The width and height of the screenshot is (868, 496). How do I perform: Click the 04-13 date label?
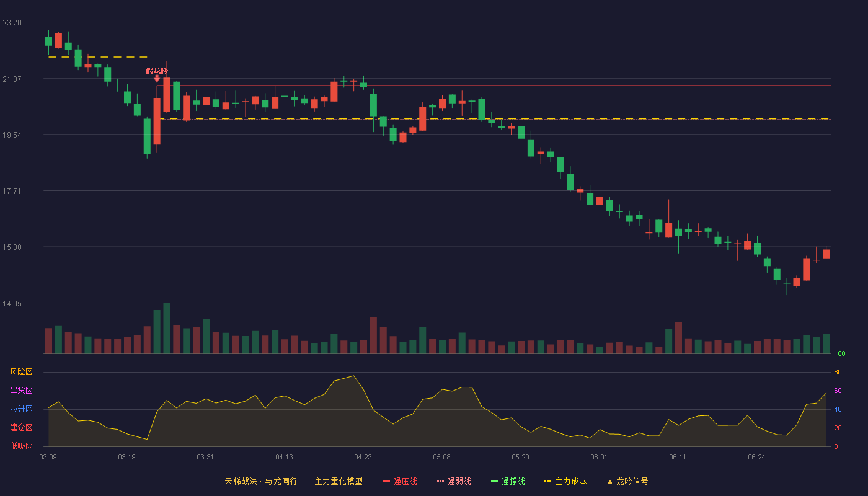(x=284, y=457)
